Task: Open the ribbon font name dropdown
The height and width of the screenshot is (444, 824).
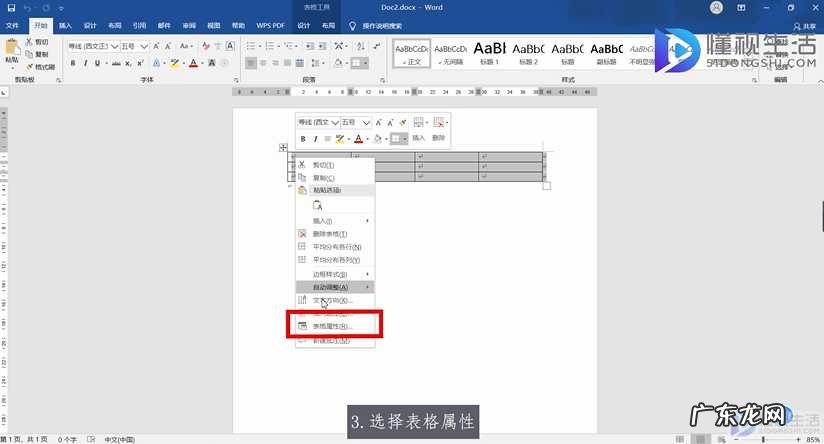Action: tap(114, 46)
